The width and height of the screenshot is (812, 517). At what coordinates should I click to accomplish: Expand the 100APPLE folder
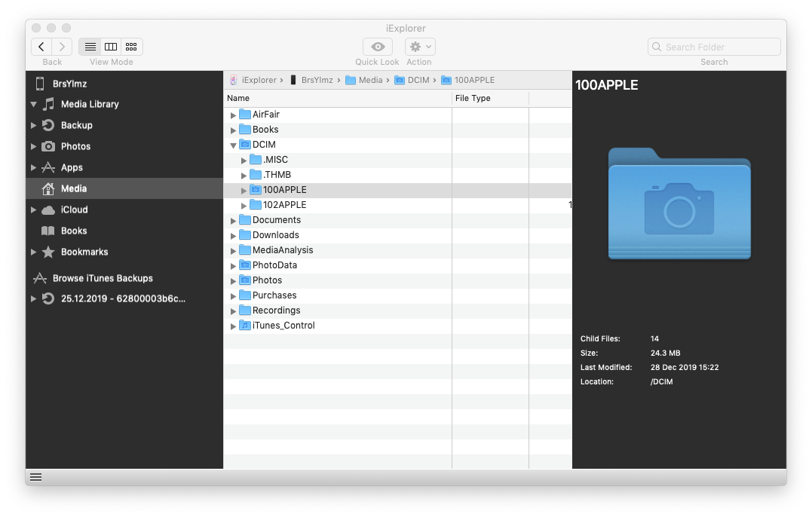click(244, 191)
